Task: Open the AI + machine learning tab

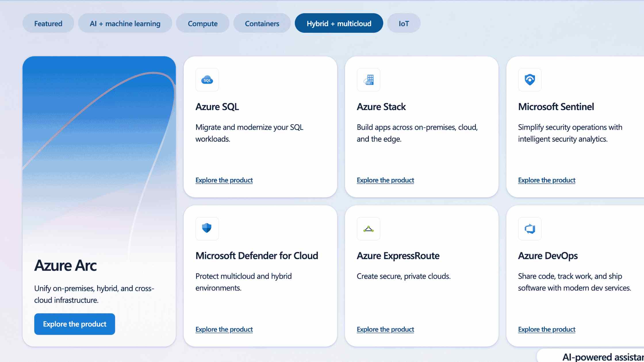Action: click(x=125, y=23)
